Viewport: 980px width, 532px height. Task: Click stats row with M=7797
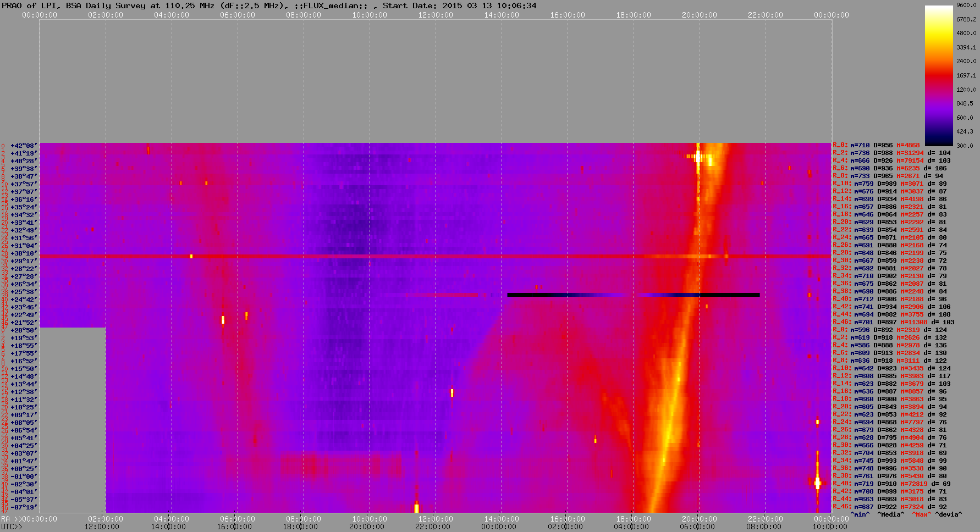[890, 423]
